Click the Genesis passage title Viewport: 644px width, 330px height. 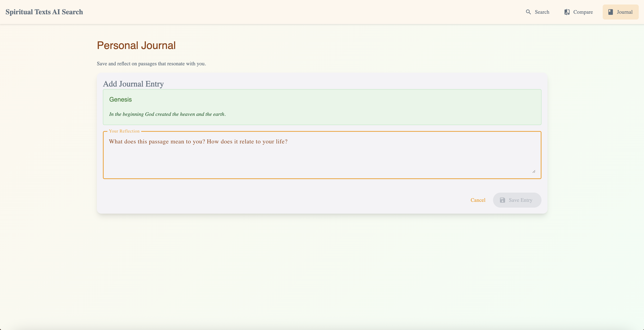click(120, 99)
